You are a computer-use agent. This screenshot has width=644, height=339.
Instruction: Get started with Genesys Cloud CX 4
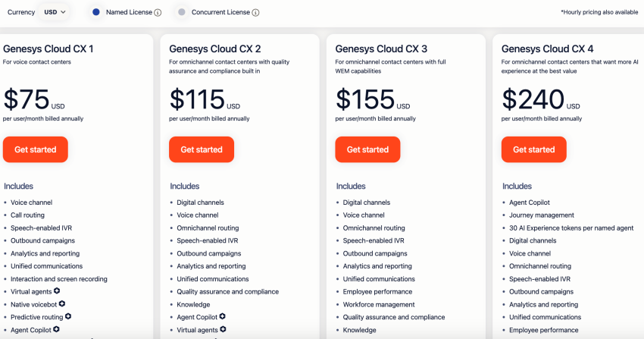pyautogui.click(x=534, y=149)
